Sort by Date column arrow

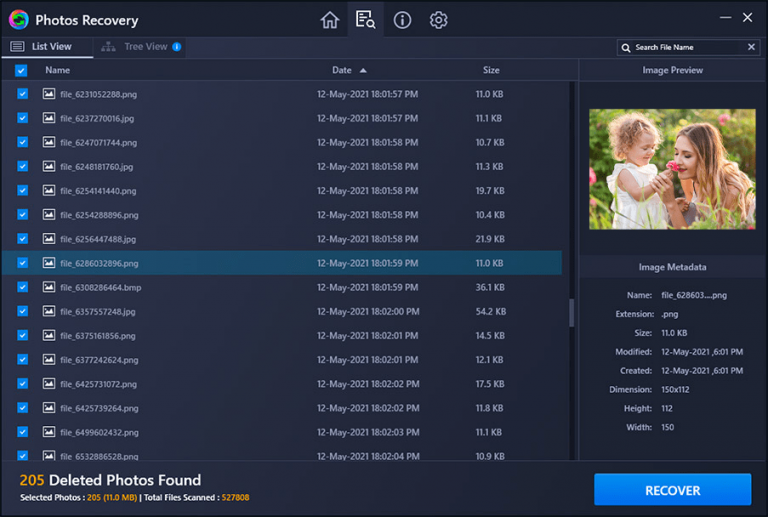tap(363, 70)
